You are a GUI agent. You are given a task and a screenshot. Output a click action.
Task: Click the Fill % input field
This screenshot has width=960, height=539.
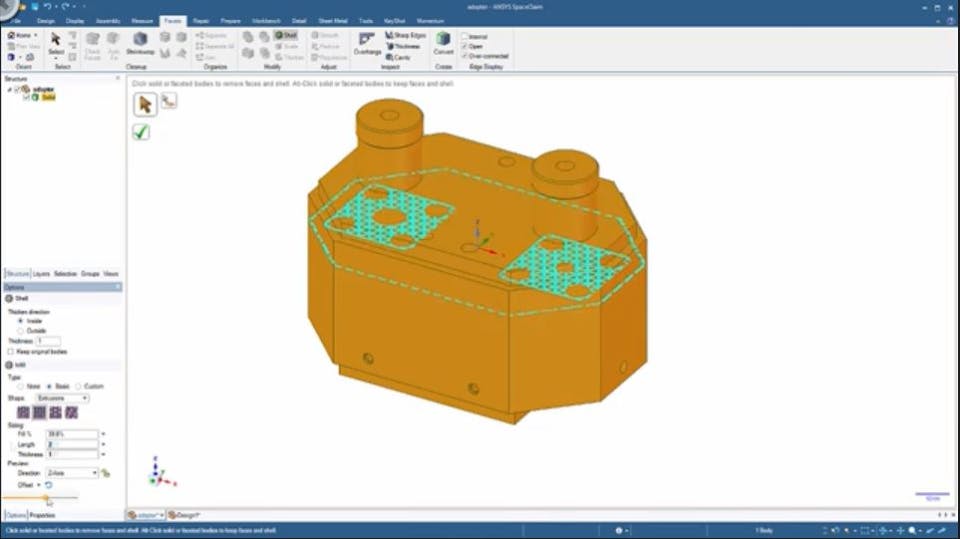coord(72,434)
